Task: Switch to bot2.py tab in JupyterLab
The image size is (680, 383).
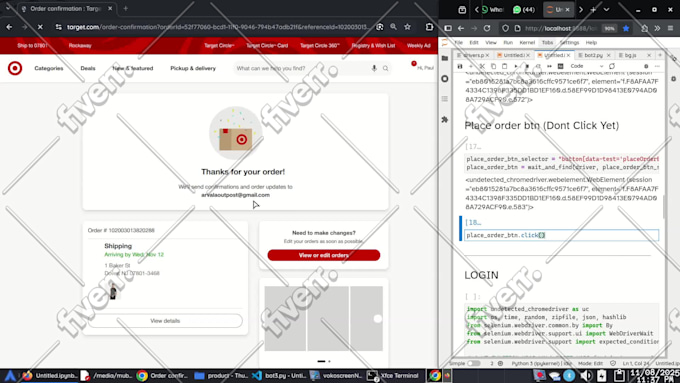Action: click(594, 55)
